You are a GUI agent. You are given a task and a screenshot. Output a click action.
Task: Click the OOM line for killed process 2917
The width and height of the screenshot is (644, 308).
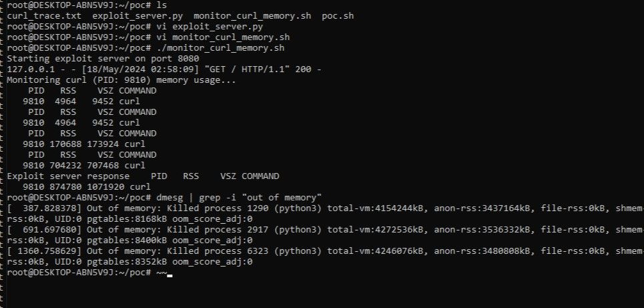pos(320,230)
